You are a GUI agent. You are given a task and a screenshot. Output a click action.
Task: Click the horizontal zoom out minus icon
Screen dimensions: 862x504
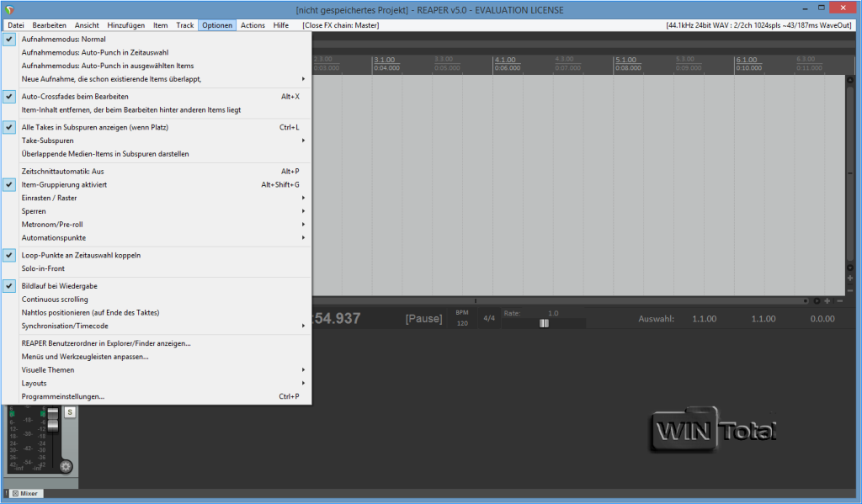pyautogui.click(x=839, y=300)
